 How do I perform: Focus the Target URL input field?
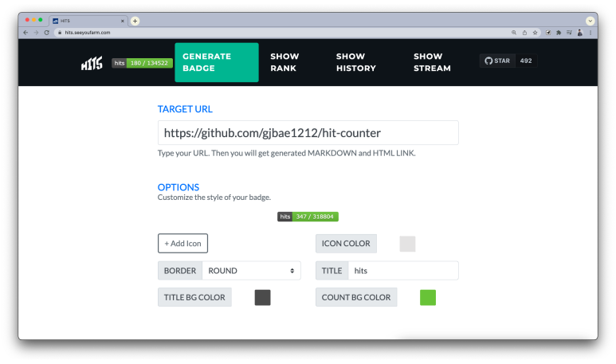pos(308,133)
